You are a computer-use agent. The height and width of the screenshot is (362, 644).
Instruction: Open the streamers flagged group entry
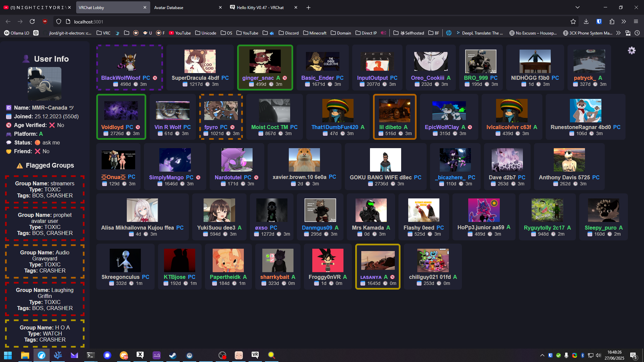45,189
